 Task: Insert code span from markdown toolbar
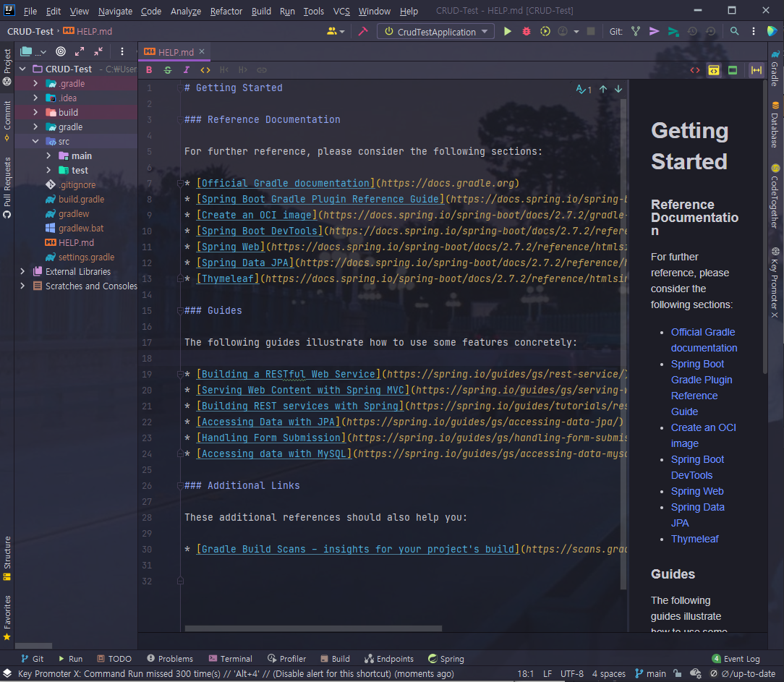[205, 70]
